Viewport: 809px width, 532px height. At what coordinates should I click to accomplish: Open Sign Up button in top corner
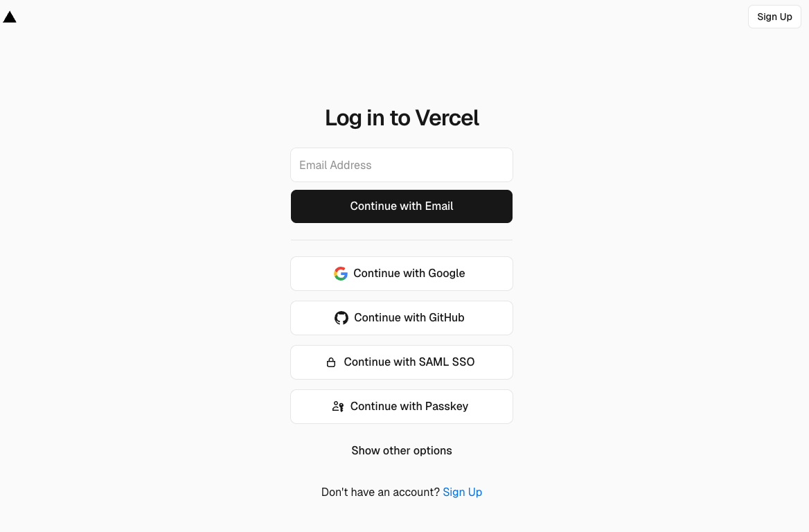tap(774, 17)
